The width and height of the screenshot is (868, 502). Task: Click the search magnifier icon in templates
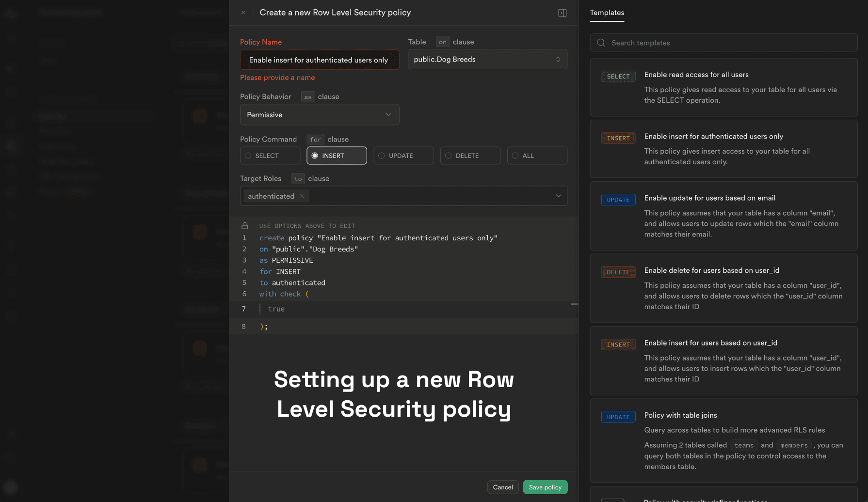(601, 43)
